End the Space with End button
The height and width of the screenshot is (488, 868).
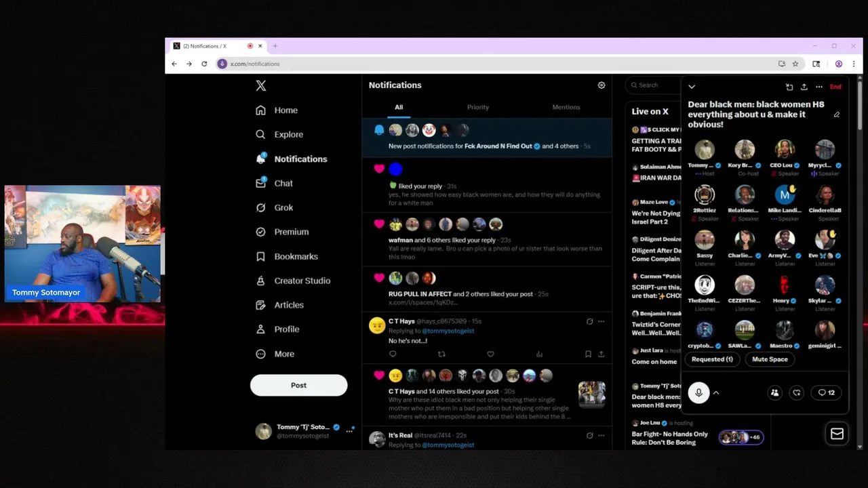point(835,87)
